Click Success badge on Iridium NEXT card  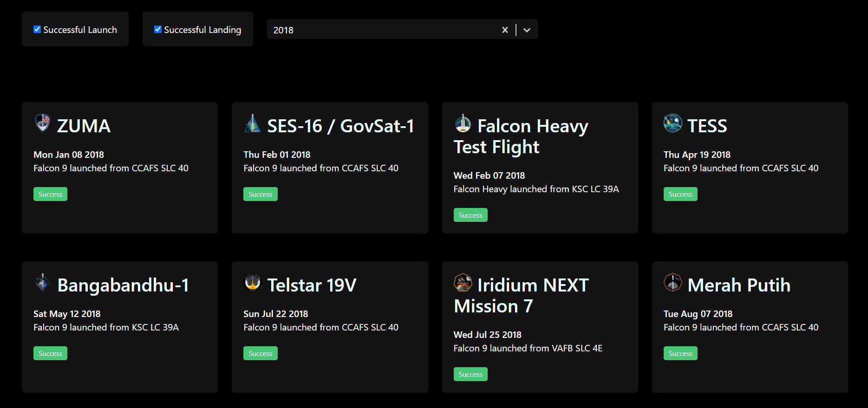pyautogui.click(x=470, y=374)
